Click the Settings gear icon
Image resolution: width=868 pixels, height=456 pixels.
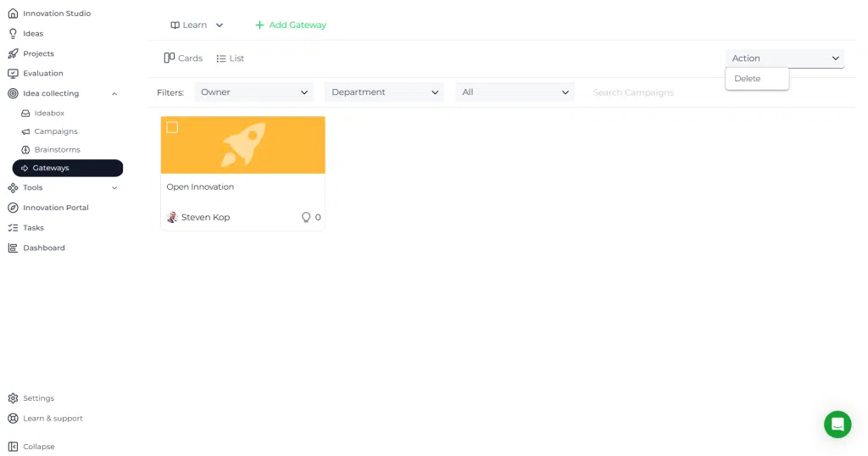[13, 398]
